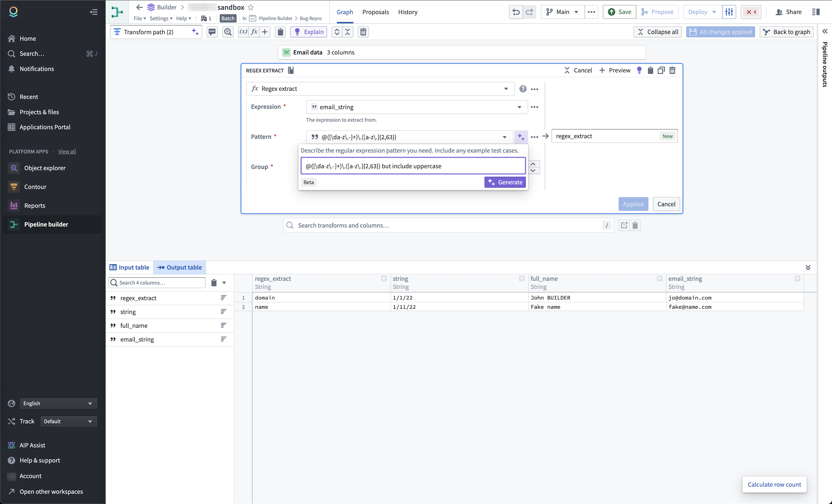This screenshot has width=832, height=504.
Task: Collapse the left sidebar menu icon
Action: pos(94,12)
